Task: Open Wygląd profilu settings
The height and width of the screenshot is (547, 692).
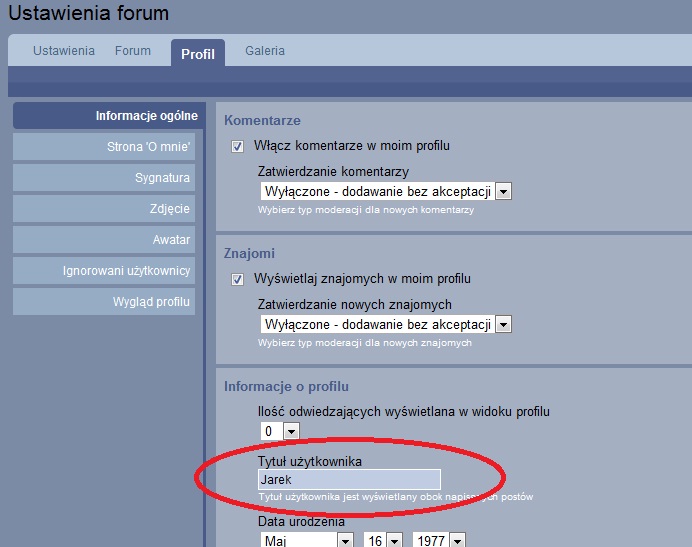Action: (109, 302)
